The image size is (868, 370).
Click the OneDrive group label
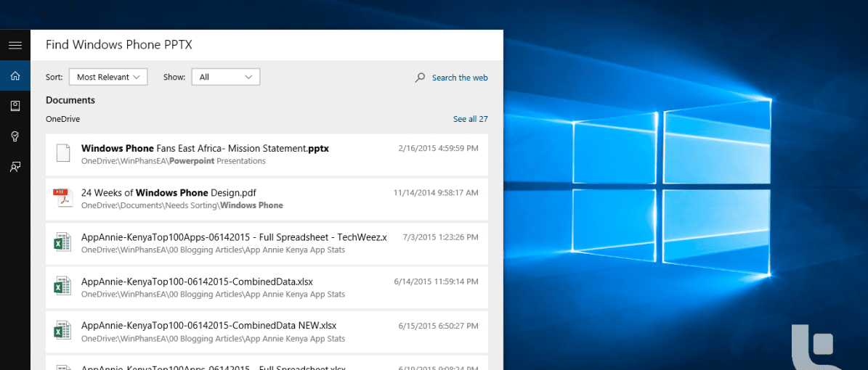pos(63,119)
